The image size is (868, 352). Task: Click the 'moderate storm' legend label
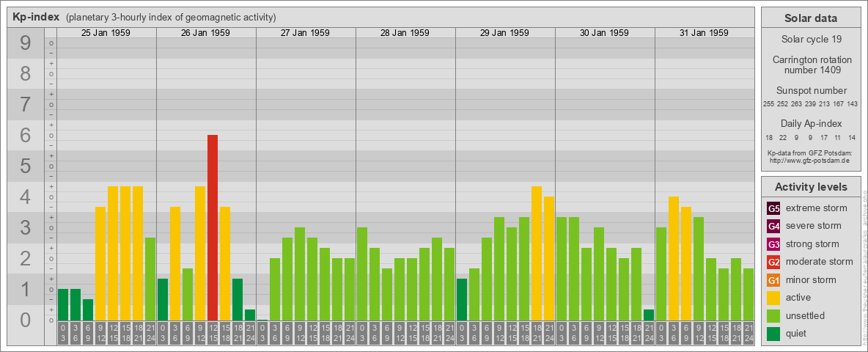pos(820,262)
